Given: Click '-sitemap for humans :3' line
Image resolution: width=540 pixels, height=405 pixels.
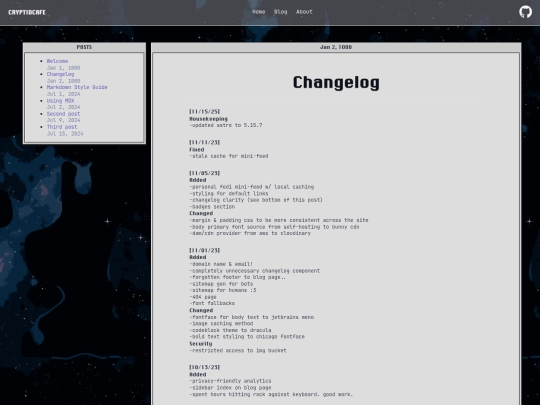Looking at the screenshot, I should click(x=222, y=290).
